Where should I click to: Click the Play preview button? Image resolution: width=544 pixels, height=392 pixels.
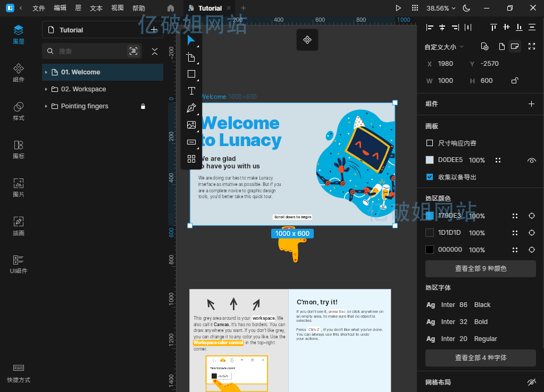click(398, 8)
